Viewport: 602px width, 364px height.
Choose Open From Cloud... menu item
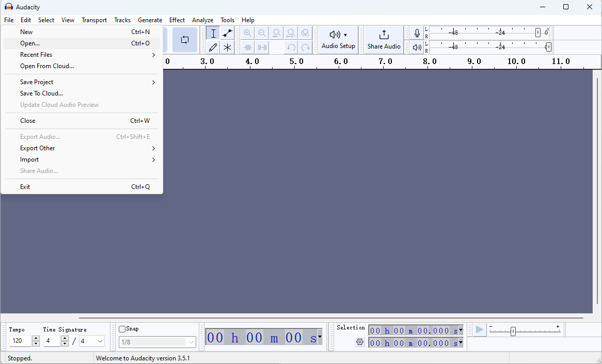pos(82,66)
